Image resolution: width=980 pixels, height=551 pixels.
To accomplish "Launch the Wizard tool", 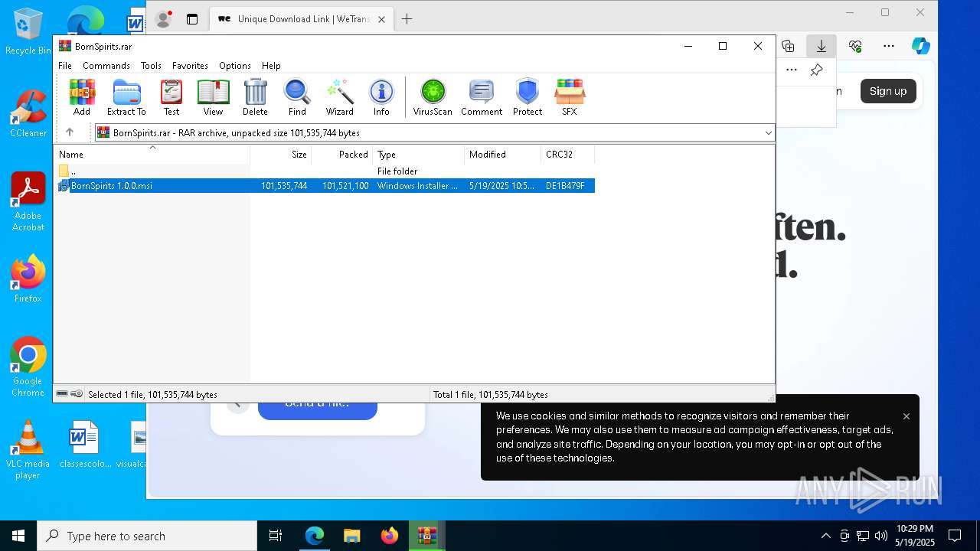I will 340,97.
